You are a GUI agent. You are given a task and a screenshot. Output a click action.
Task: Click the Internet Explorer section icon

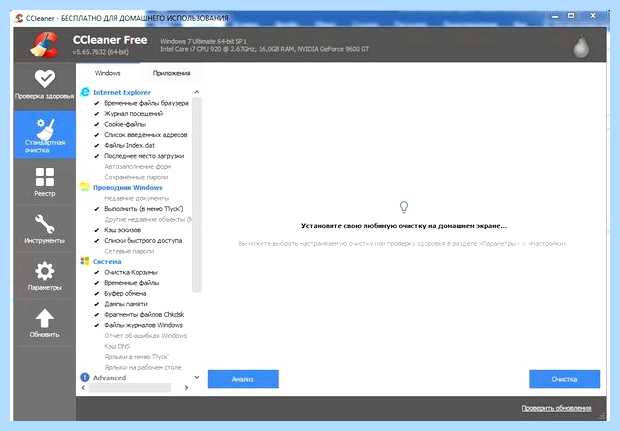[x=85, y=92]
